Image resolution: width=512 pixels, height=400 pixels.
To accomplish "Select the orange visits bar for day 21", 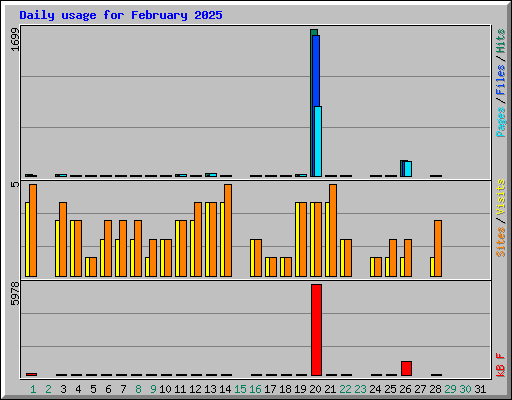I will [x=333, y=230].
